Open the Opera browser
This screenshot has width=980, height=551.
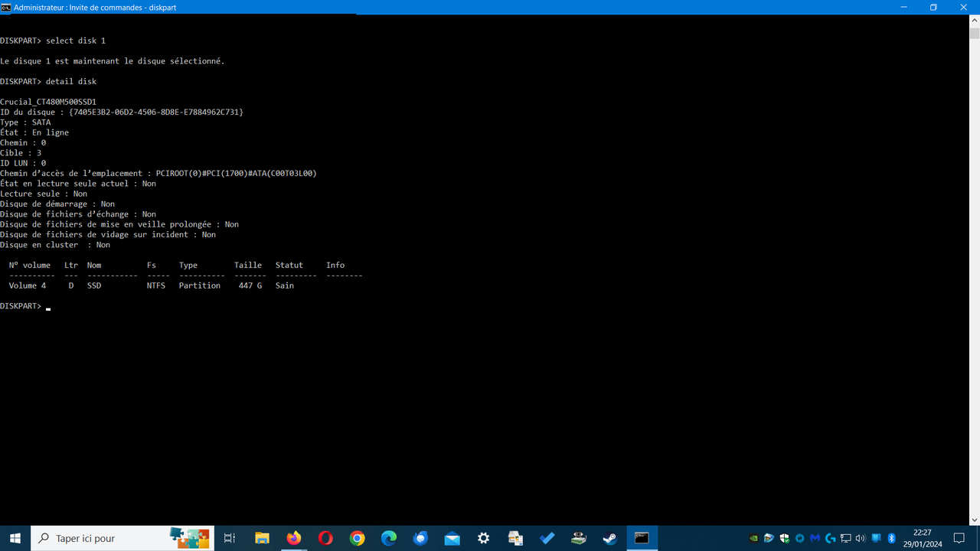click(325, 538)
